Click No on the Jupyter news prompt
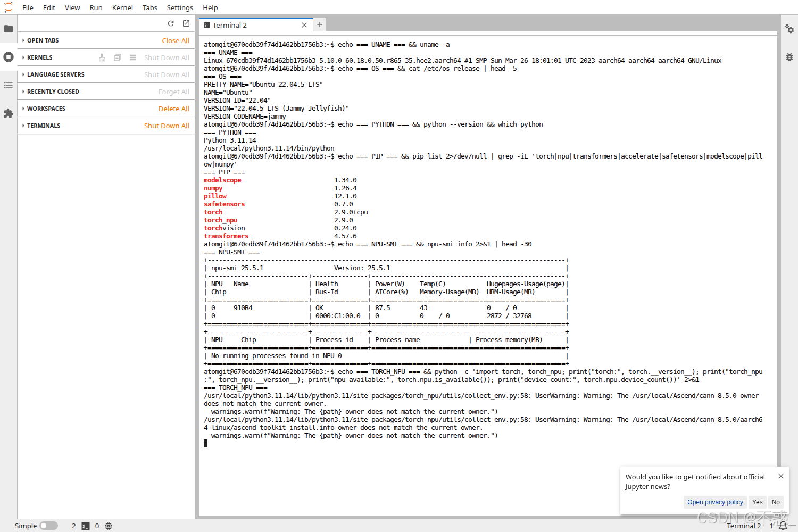Viewport: 798px width, 532px height. (776, 502)
